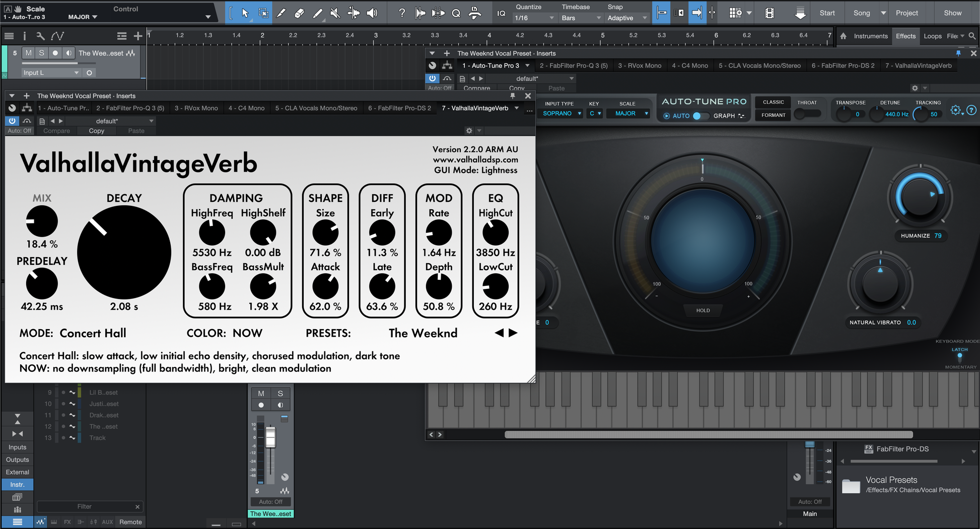Open Auto-Tune Pro settings gear
Viewport: 980px width, 529px height.
[x=955, y=110]
